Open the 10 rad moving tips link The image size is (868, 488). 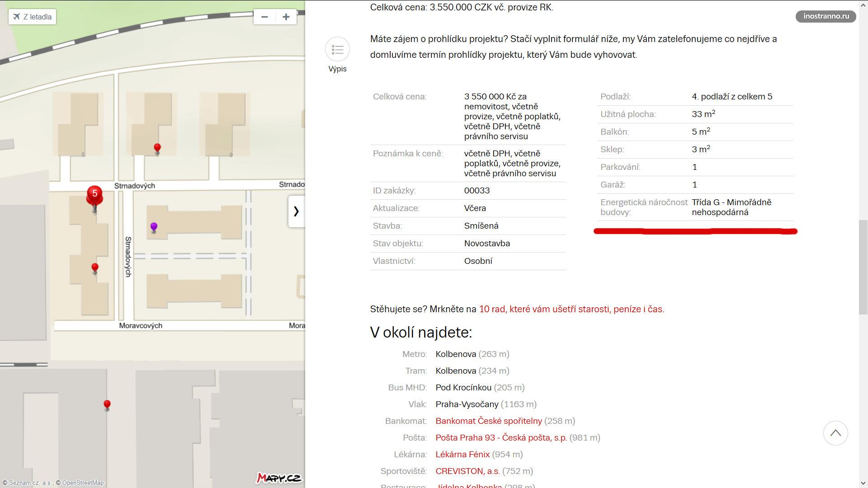[x=571, y=309]
